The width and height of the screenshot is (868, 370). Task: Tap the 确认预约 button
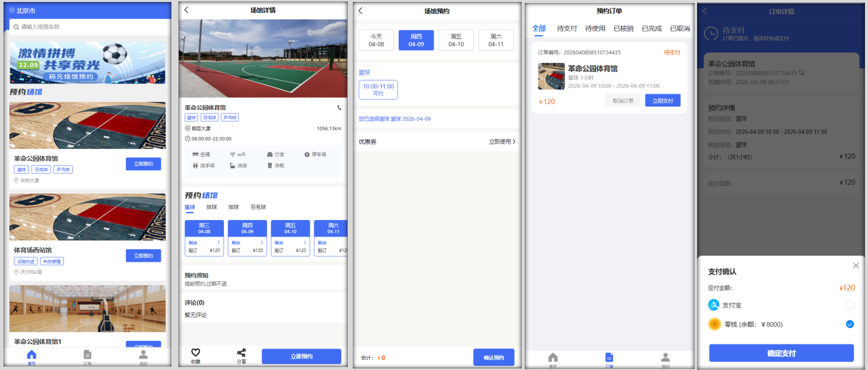point(494,357)
